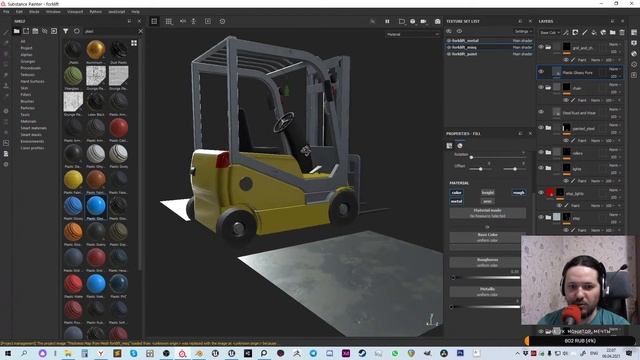
Task: Select Smart materials shelf category
Action: click(33, 128)
